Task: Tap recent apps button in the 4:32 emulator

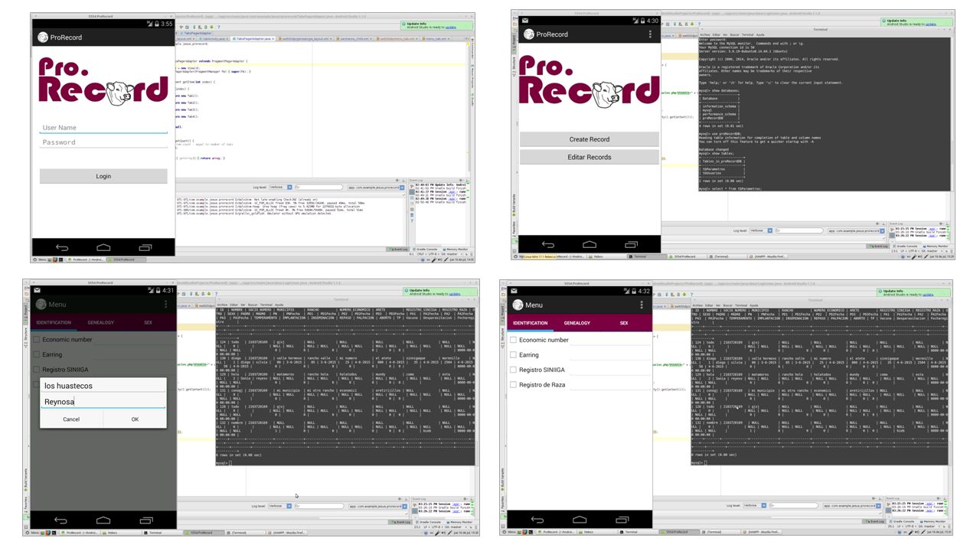Action: (621, 520)
